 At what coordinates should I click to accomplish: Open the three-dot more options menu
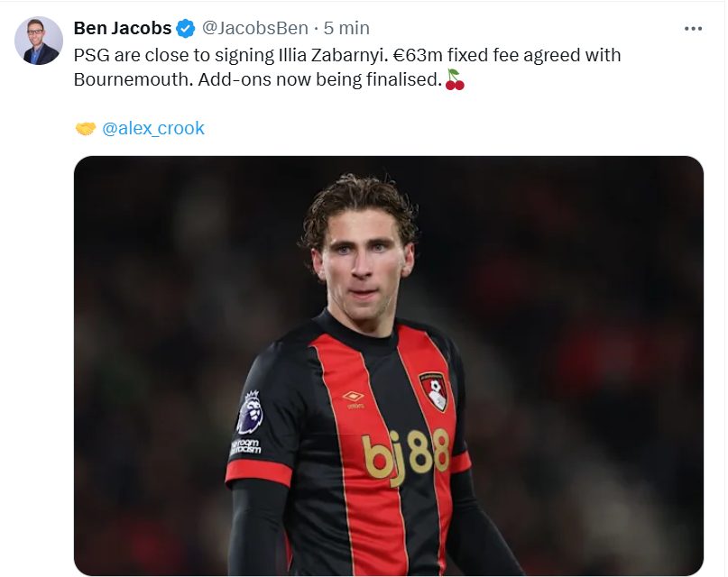pyautogui.click(x=693, y=29)
